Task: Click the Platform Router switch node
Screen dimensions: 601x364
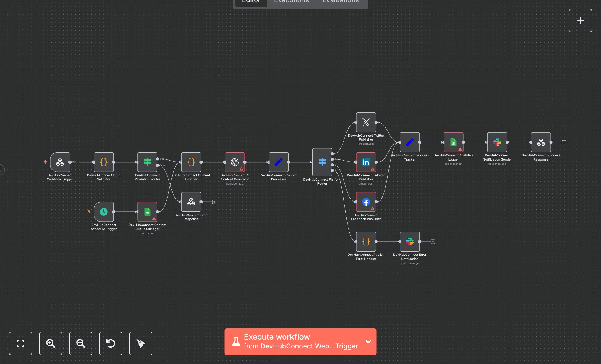Action: (322, 162)
